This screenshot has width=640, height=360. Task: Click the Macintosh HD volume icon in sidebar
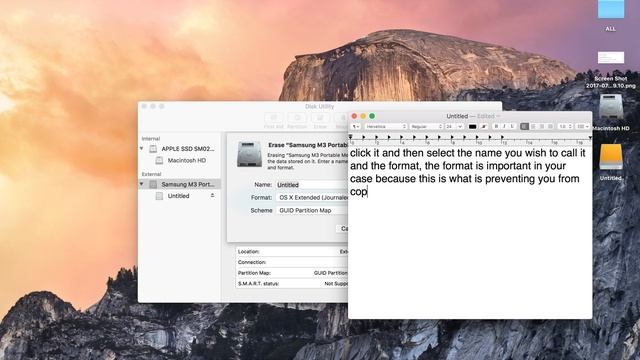[x=160, y=160]
